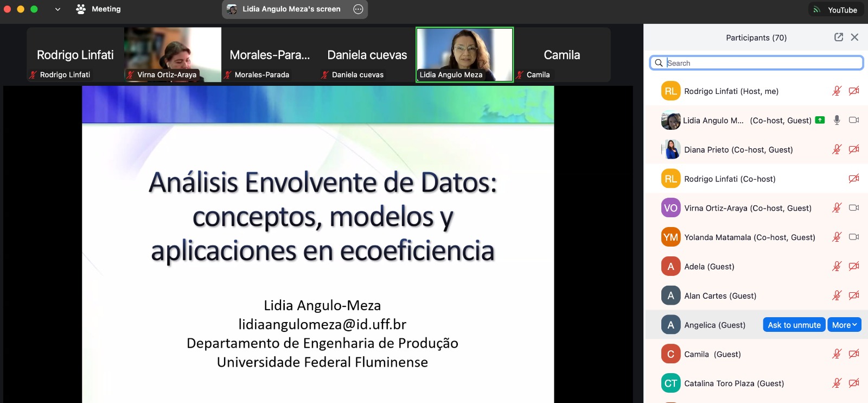Image resolution: width=868 pixels, height=403 pixels.
Task: Select Rodrigo Linfati video tile
Action: (x=75, y=55)
